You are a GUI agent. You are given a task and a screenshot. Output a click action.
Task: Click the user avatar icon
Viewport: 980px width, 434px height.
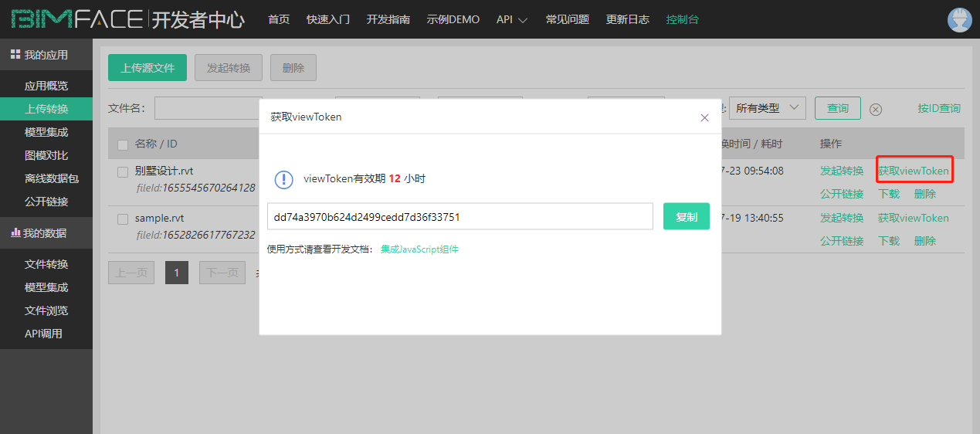[959, 20]
